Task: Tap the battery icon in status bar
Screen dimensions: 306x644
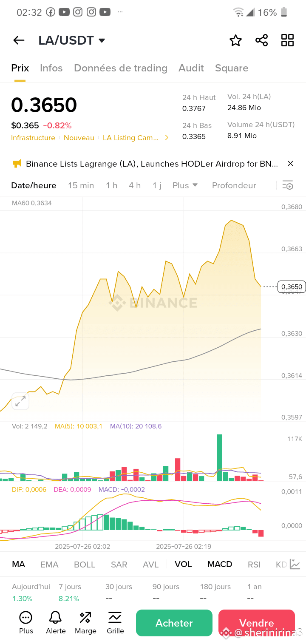Action: click(284, 12)
